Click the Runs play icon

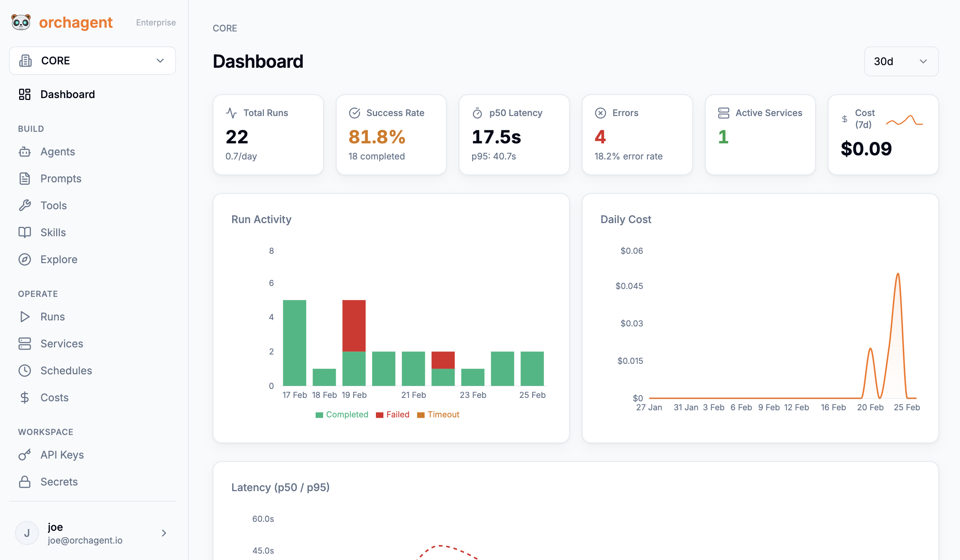click(25, 317)
